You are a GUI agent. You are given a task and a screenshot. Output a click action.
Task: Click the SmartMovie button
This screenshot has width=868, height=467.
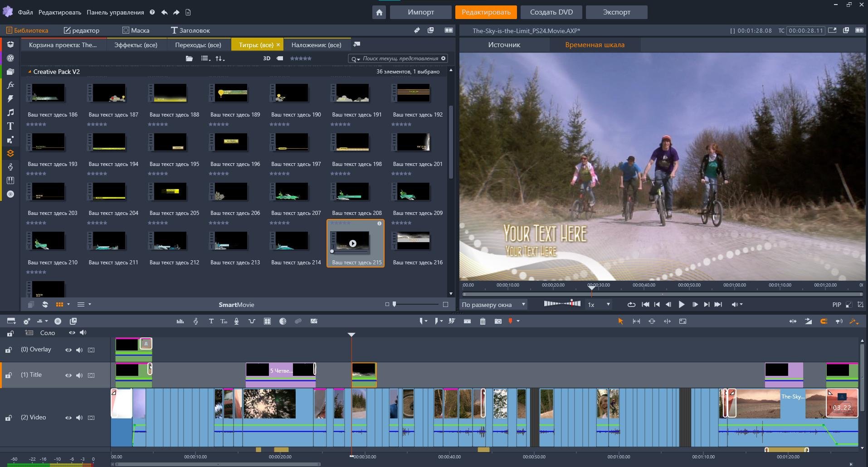point(236,305)
